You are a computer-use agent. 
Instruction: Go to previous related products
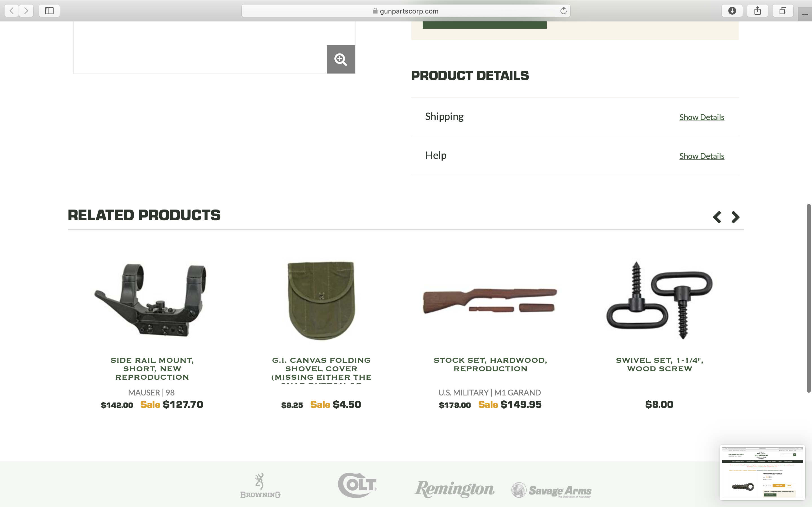click(x=717, y=217)
